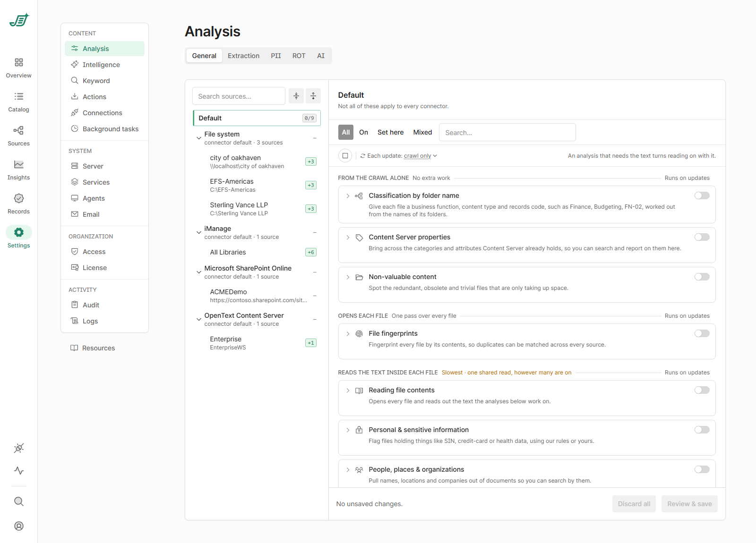
Task: Collapse Microsoft SharePoint Online group
Action: [x=199, y=272]
